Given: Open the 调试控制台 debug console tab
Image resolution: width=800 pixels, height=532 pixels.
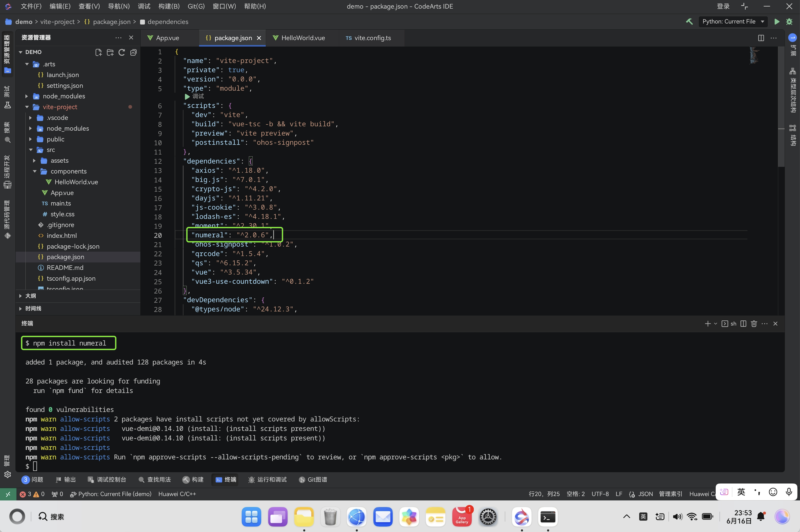Looking at the screenshot, I should point(107,479).
